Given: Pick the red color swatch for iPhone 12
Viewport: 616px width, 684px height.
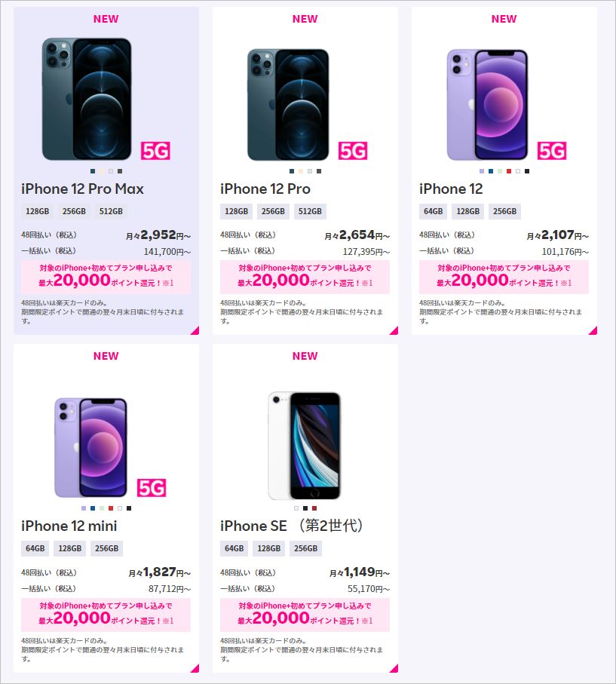Looking at the screenshot, I should click(509, 171).
